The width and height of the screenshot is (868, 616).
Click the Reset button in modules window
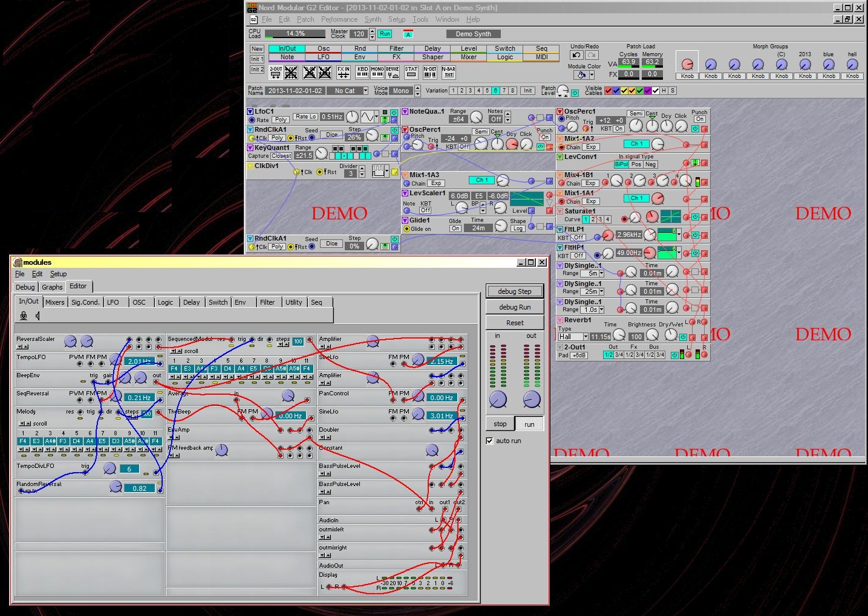[x=515, y=323]
